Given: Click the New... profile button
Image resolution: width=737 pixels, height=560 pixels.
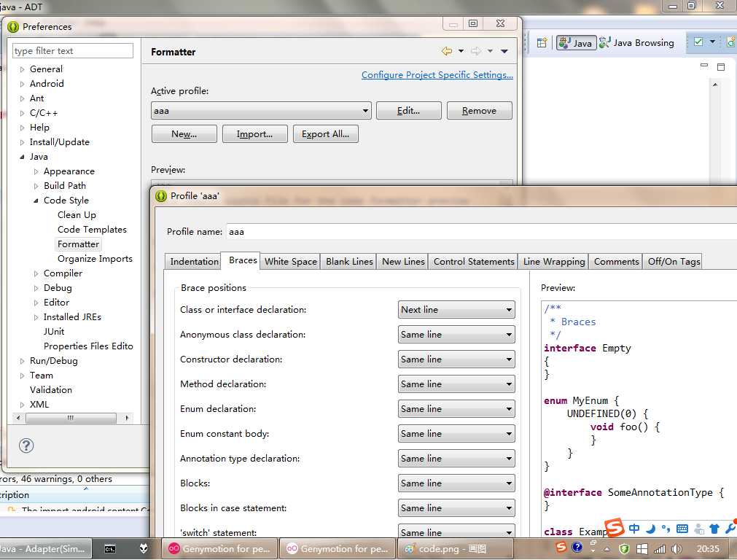Looking at the screenshot, I should 184,134.
